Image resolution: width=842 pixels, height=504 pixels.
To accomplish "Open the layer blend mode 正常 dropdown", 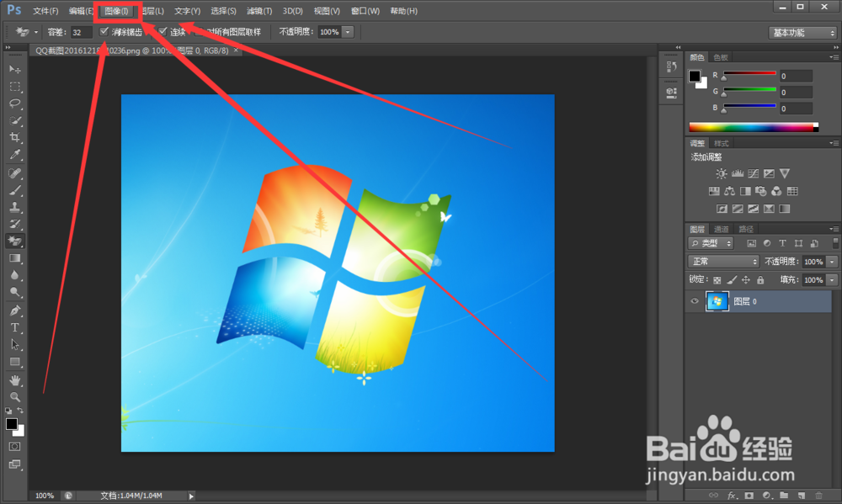I will 723,262.
